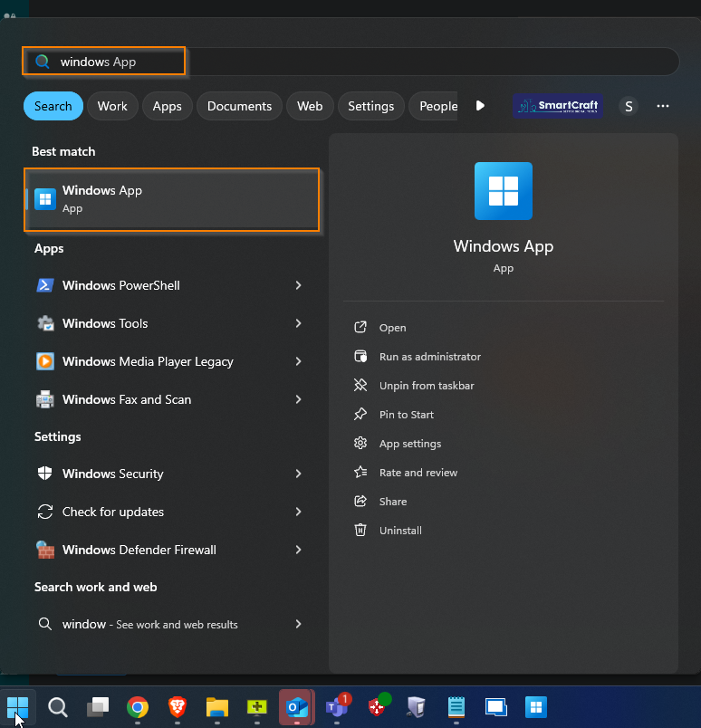Click the remote desktop monitor icon on taskbar
Image resolution: width=701 pixels, height=728 pixels.
[496, 707]
